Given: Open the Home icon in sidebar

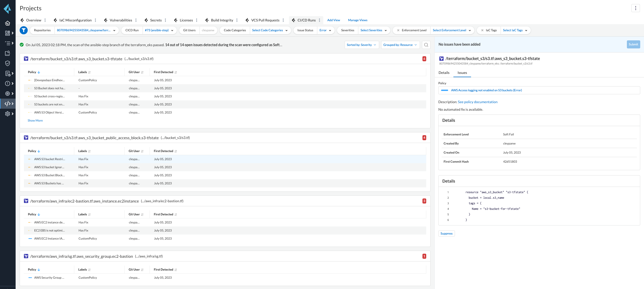Looking at the screenshot, I should (8, 23).
